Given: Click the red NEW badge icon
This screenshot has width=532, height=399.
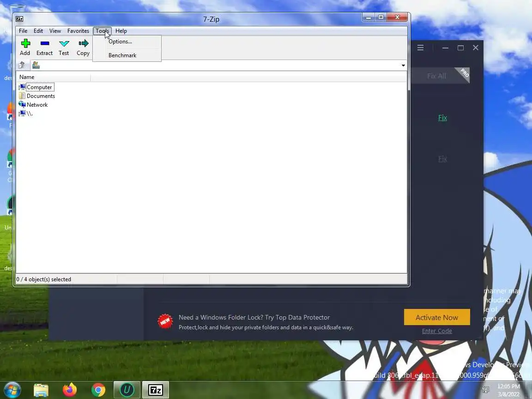Looking at the screenshot, I should click(165, 321).
